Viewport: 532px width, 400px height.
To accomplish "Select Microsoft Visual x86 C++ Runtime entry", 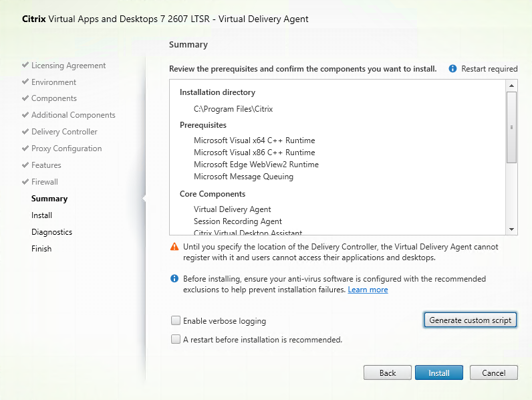I will click(x=255, y=153).
